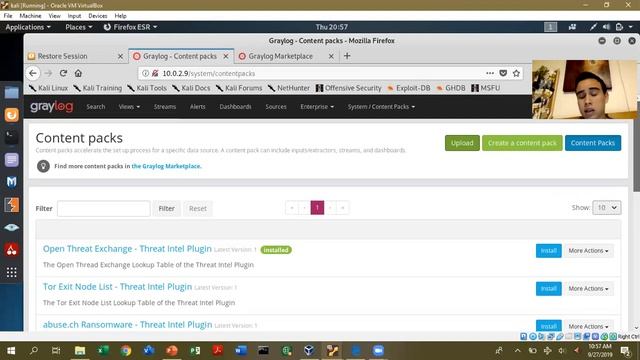Viewport: 640px width, 360px height.
Task: Go back with the Firefox back arrow
Action: coord(33,73)
